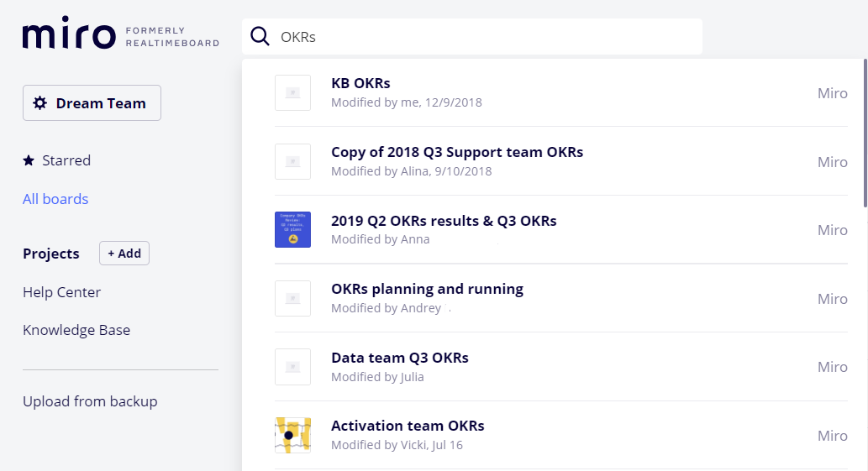Screen dimensions: 868x471
Task: Select the OKRs planning and running title
Action: (427, 289)
